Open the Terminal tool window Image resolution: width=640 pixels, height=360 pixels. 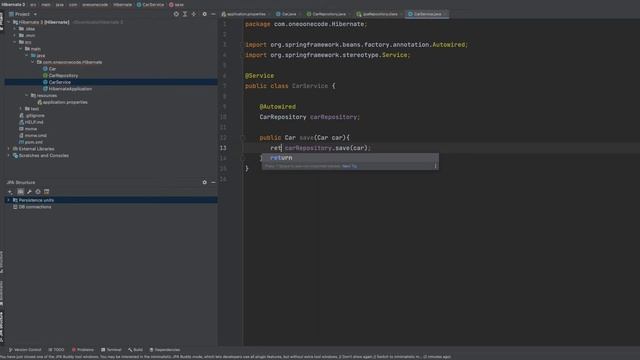pyautogui.click(x=111, y=350)
